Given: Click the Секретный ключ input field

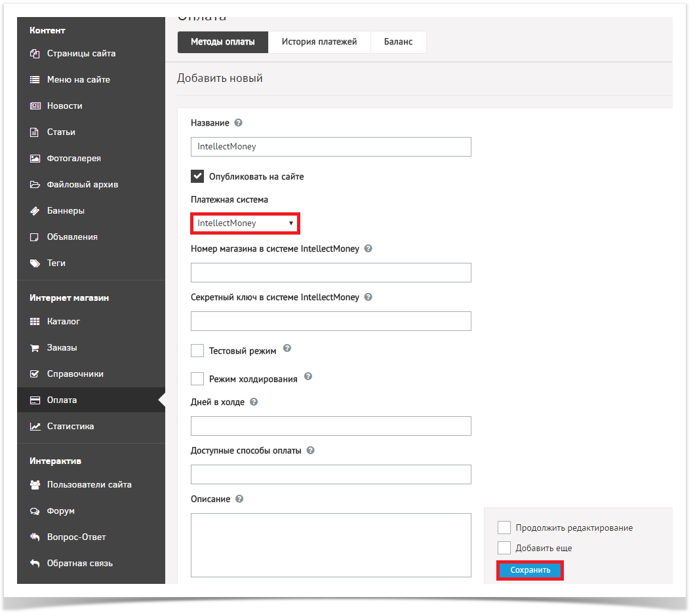Looking at the screenshot, I should (330, 321).
